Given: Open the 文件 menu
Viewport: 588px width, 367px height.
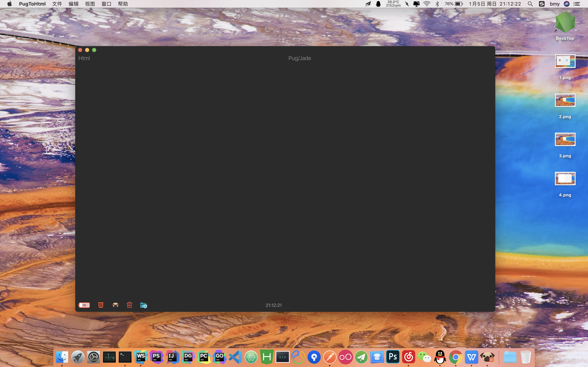Looking at the screenshot, I should coord(57,4).
